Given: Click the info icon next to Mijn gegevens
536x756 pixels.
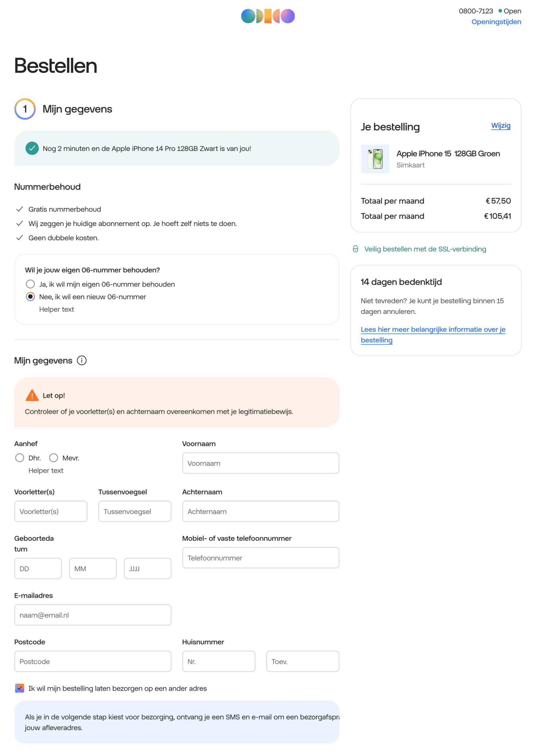Looking at the screenshot, I should tap(82, 360).
